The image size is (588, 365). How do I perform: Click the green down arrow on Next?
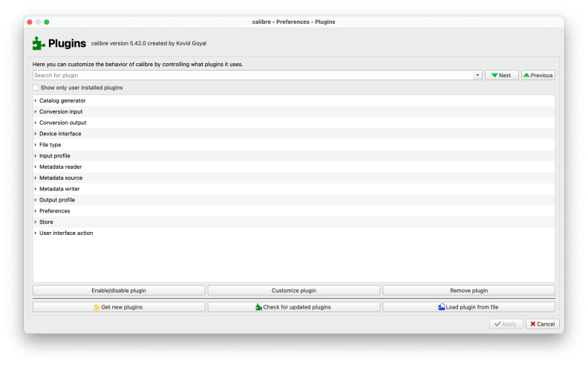coord(494,75)
